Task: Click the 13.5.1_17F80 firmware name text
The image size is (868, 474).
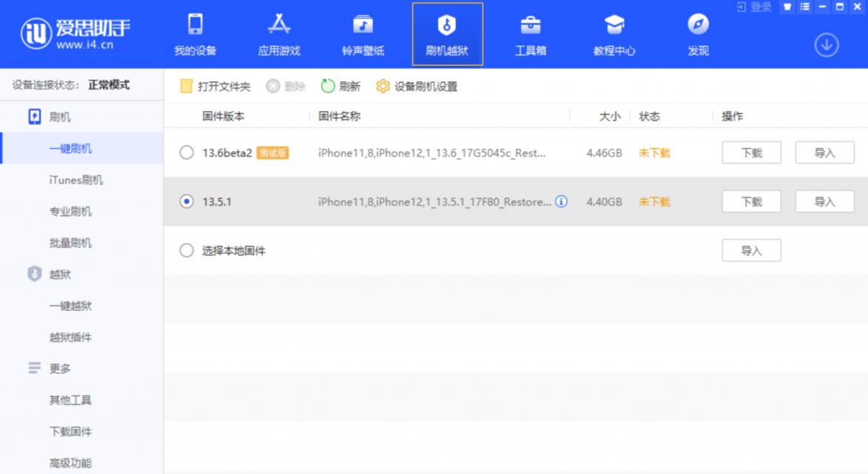Action: [x=434, y=201]
